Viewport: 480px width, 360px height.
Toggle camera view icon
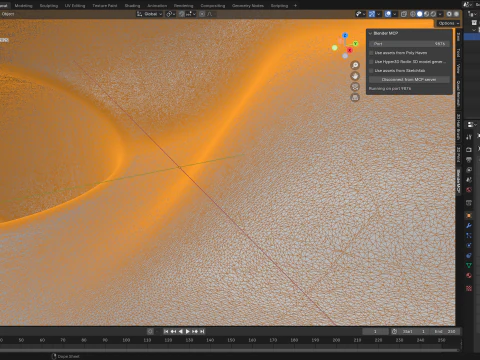tap(355, 87)
